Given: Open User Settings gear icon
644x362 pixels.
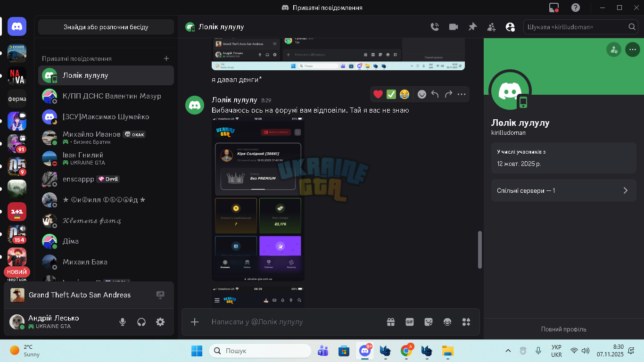Looking at the screenshot, I should tap(160, 322).
